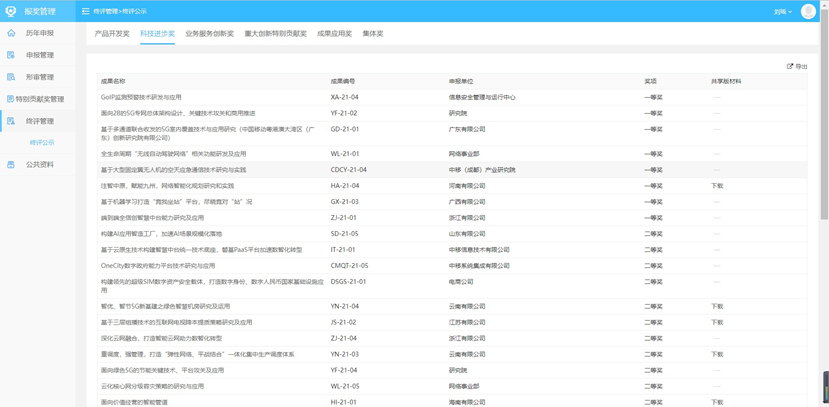Click the cell SD-21-05
The height and width of the screenshot is (407, 829).
[x=345, y=234]
